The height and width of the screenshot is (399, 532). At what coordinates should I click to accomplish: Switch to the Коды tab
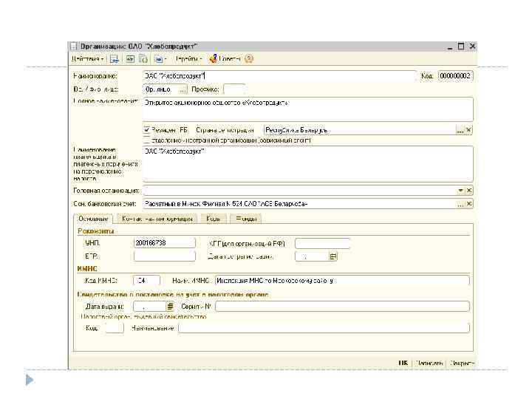[x=214, y=219]
